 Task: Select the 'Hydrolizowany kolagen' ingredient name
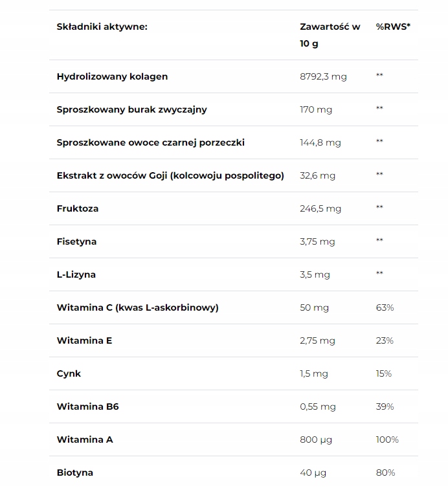tap(112, 76)
